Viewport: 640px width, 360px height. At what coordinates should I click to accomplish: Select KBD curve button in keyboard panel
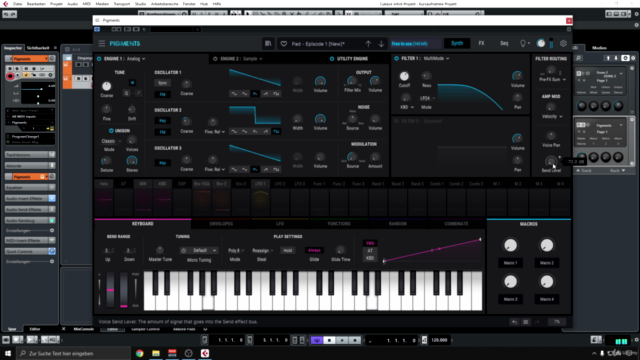pyautogui.click(x=370, y=258)
